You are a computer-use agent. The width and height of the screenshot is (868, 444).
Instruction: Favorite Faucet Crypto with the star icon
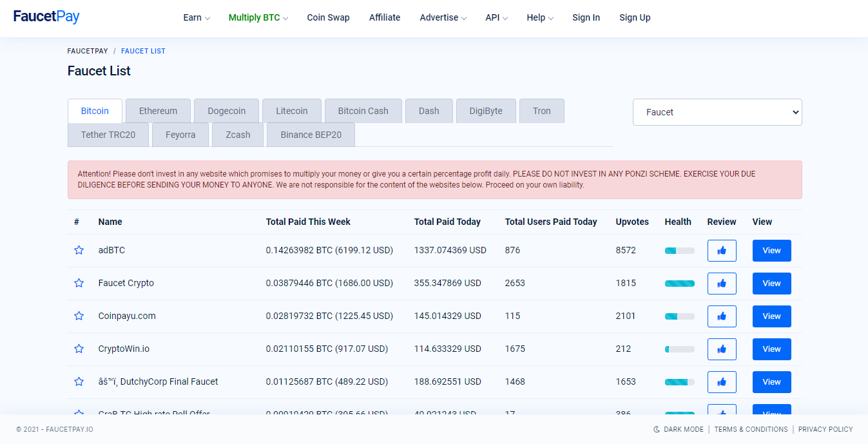[79, 283]
